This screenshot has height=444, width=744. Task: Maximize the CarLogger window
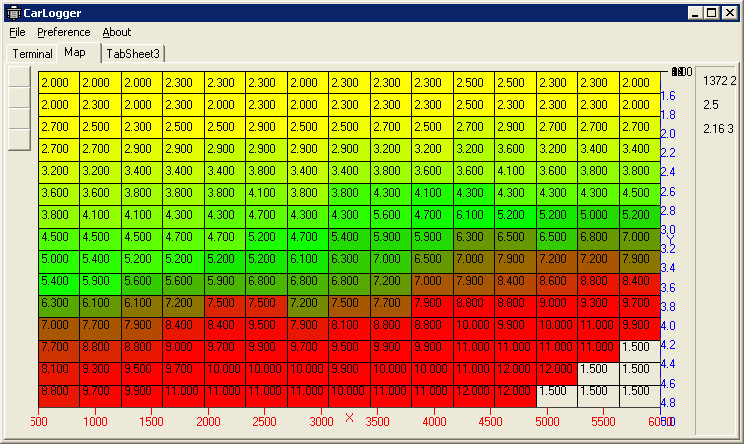712,13
